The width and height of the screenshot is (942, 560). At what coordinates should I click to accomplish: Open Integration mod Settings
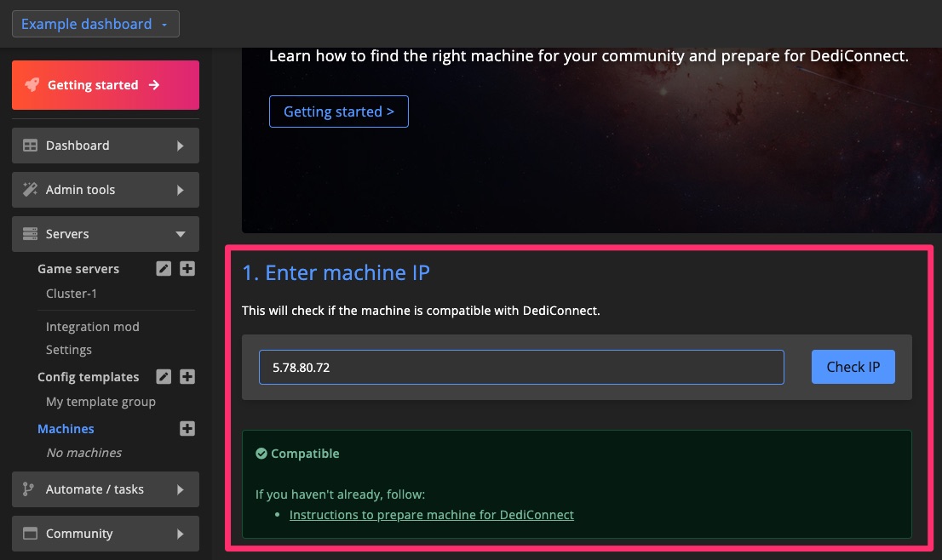pos(69,349)
